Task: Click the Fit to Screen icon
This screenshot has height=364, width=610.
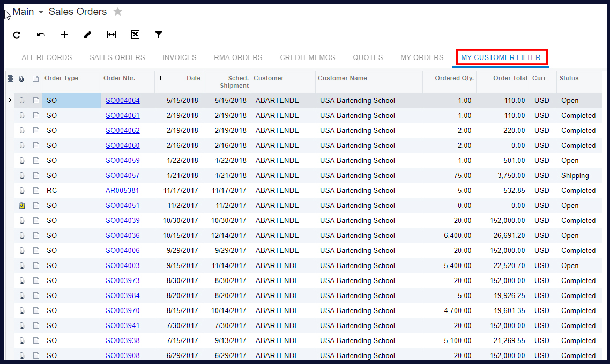Action: (x=111, y=35)
